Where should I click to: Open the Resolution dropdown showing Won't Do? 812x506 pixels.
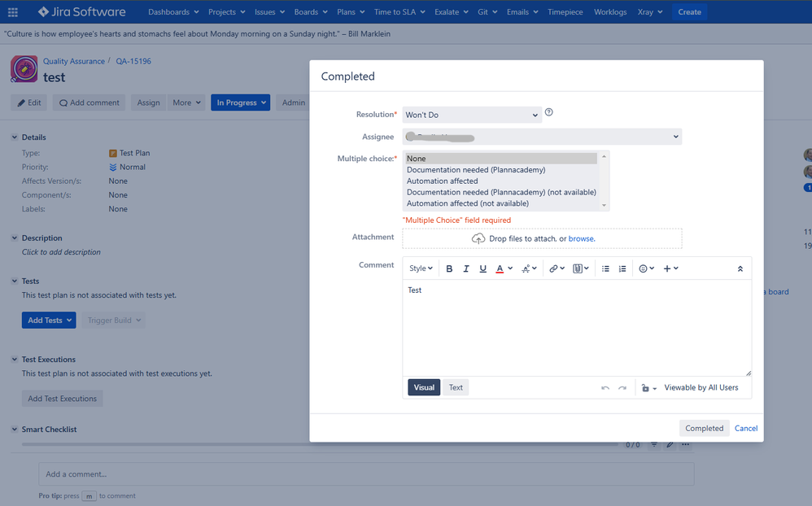click(x=472, y=115)
